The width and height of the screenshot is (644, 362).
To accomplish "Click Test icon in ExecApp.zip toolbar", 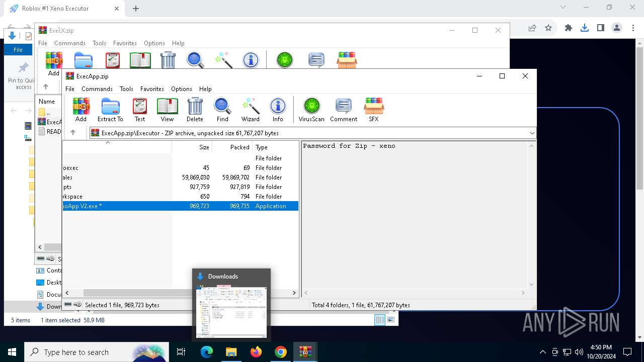I will (x=139, y=110).
